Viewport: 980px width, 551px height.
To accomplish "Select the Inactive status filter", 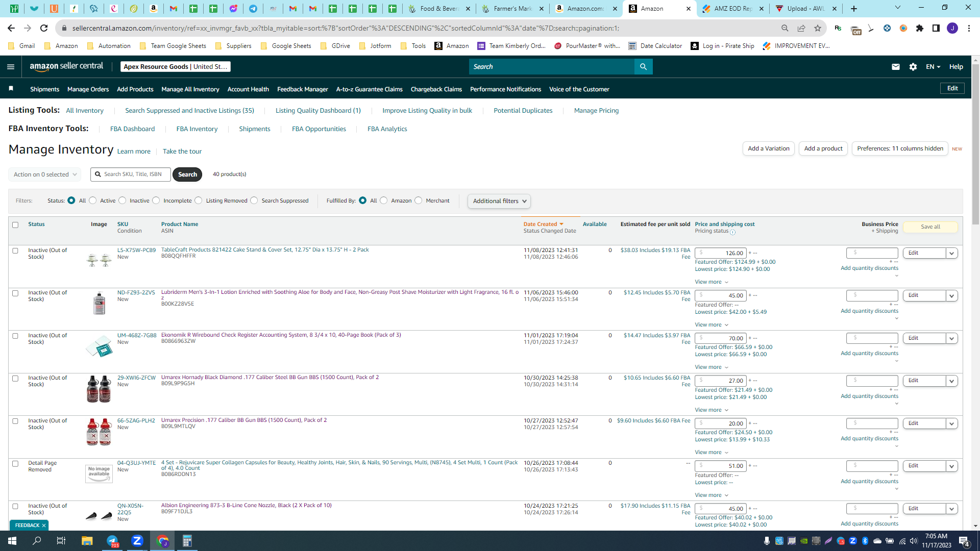I will point(122,201).
